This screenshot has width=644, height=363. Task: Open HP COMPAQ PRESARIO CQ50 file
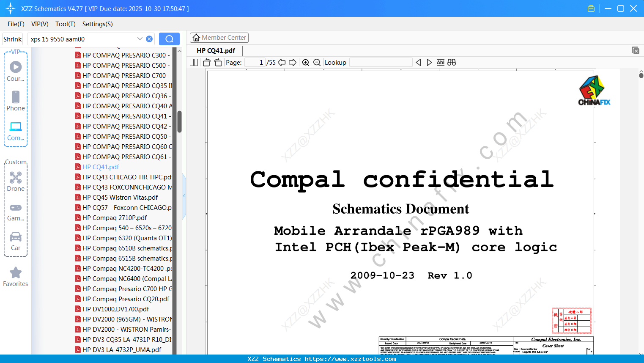[x=123, y=136]
